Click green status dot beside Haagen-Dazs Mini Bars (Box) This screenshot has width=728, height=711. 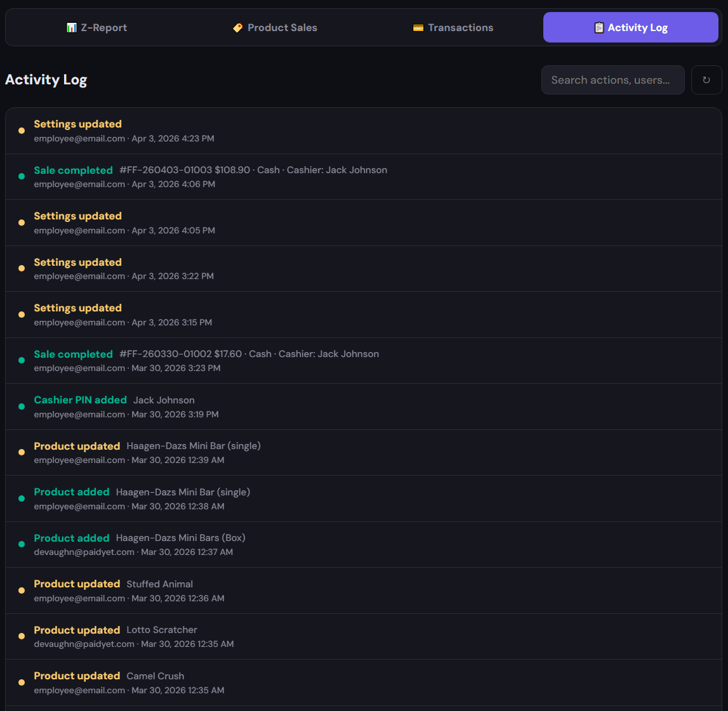point(22,544)
